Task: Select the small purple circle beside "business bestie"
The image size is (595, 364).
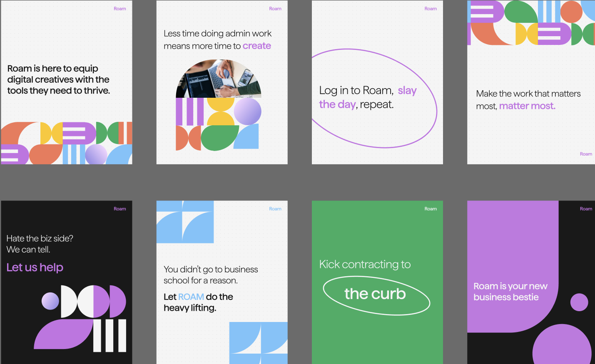Action: [x=579, y=302]
